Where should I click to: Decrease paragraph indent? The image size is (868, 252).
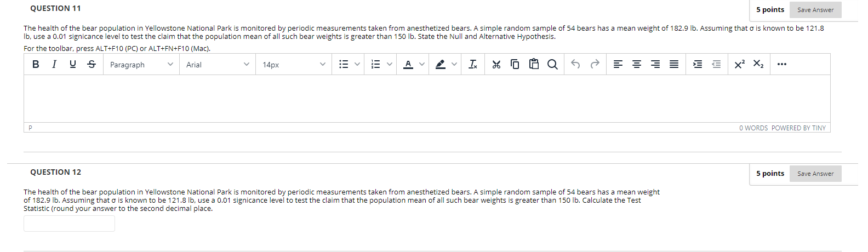pos(716,64)
